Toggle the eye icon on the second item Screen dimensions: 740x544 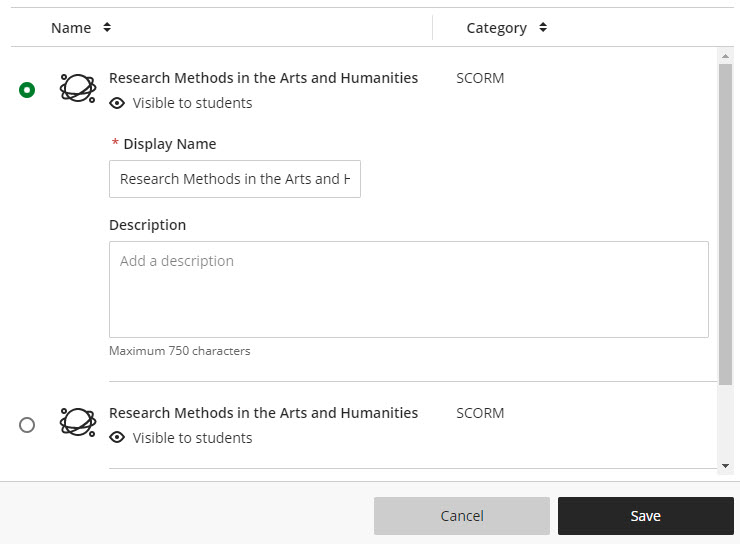(x=117, y=438)
